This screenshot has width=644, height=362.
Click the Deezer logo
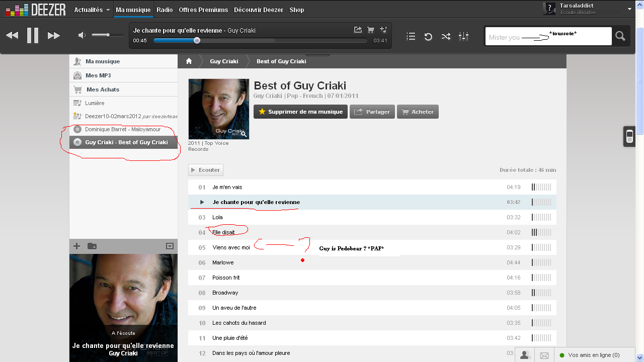(35, 10)
